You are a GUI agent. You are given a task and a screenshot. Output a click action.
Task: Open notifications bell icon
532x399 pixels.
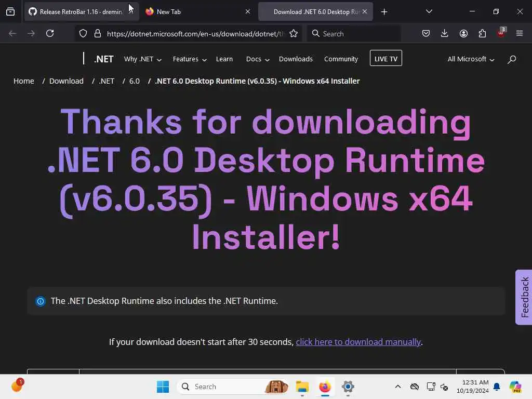497,387
